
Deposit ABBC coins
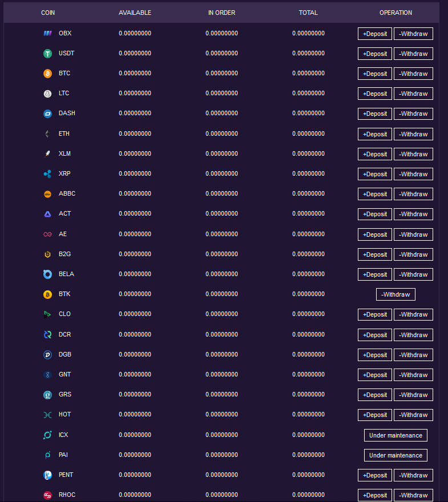[375, 194]
